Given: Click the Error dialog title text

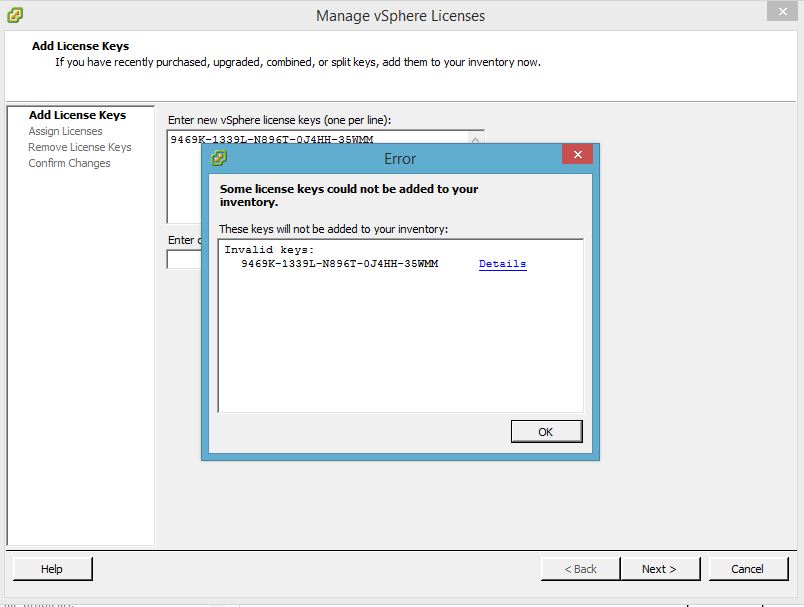Looking at the screenshot, I should coord(400,159).
